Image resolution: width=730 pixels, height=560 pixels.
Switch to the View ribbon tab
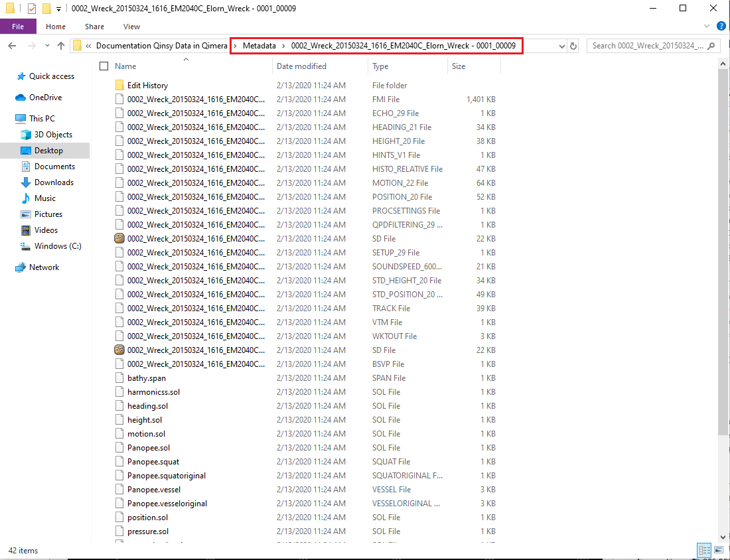point(131,26)
